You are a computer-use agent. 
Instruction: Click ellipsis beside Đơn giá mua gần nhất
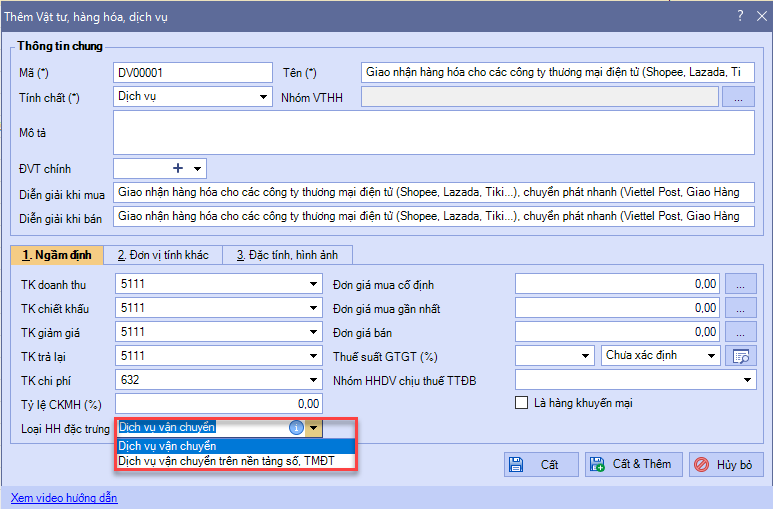740,308
